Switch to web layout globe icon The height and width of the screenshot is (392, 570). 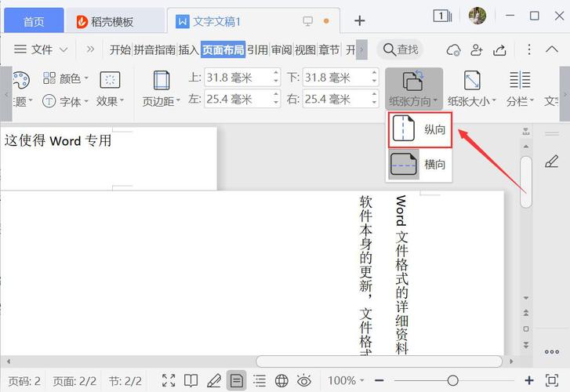coord(281,381)
